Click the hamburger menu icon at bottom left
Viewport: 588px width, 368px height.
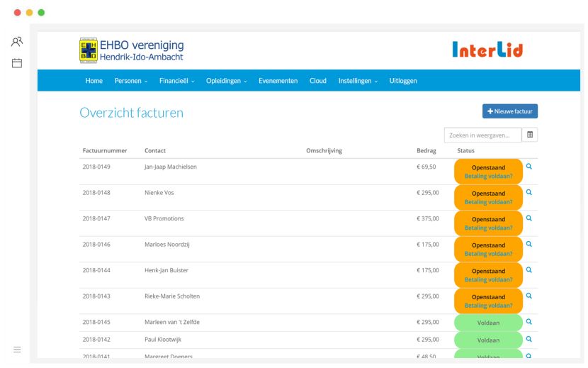[17, 350]
